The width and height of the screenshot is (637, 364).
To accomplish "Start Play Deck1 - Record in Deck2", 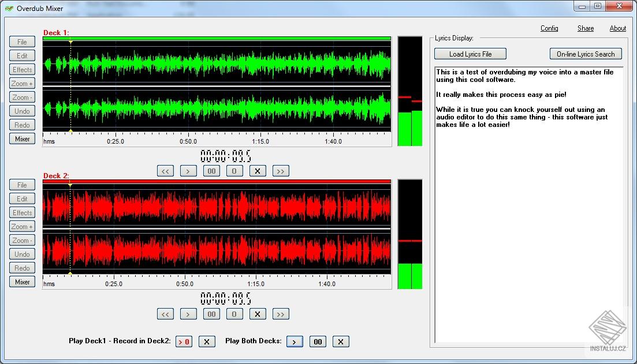I will 184,342.
